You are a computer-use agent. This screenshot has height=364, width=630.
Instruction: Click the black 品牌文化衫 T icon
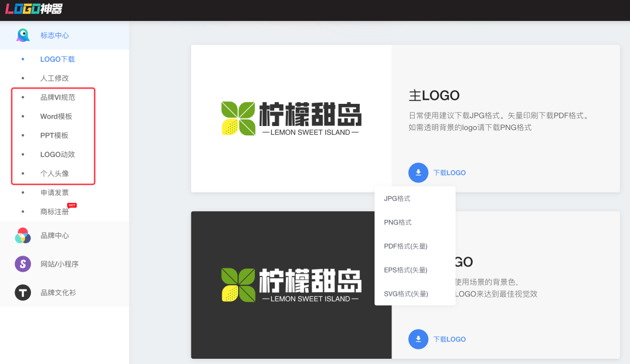point(23,293)
